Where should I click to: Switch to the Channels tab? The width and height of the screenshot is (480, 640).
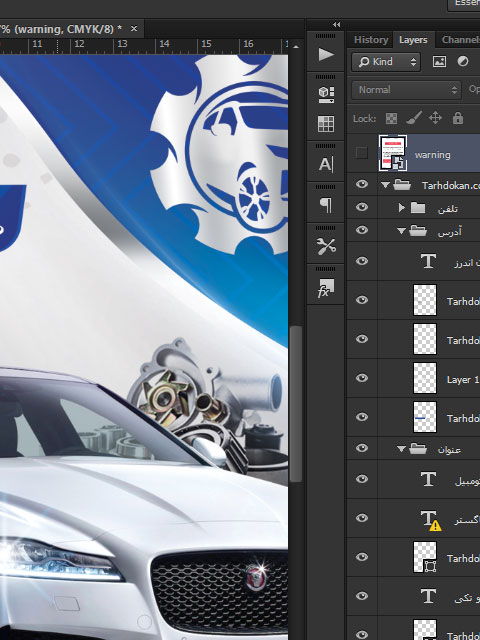click(x=460, y=40)
